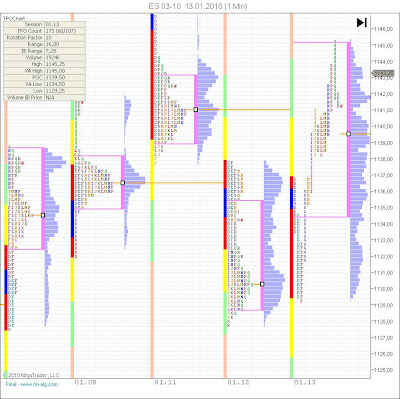Click the 1140,00 price axis label
400x399 pixels.
pos(383,127)
